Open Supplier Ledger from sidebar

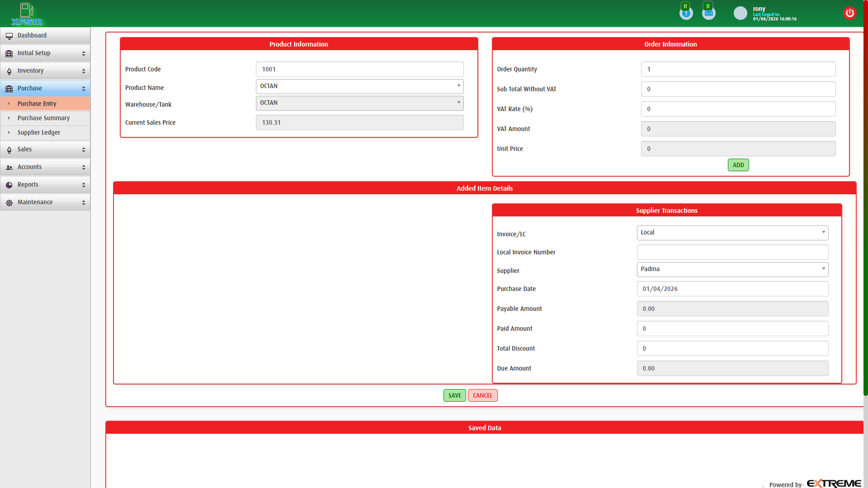(x=38, y=132)
